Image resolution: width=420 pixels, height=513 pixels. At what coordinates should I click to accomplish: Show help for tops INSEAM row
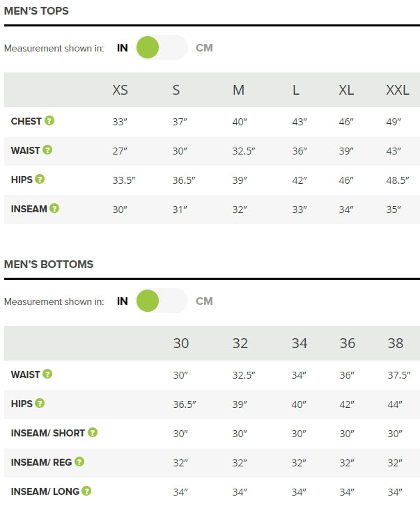pos(54,208)
